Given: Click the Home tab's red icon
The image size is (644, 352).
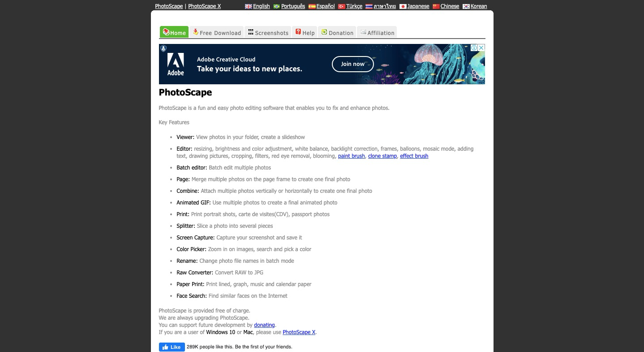Looking at the screenshot, I should tap(166, 32).
